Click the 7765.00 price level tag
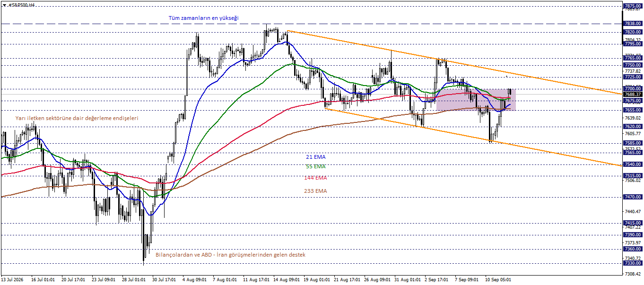Viewport: 644px width, 285px height. (633, 58)
